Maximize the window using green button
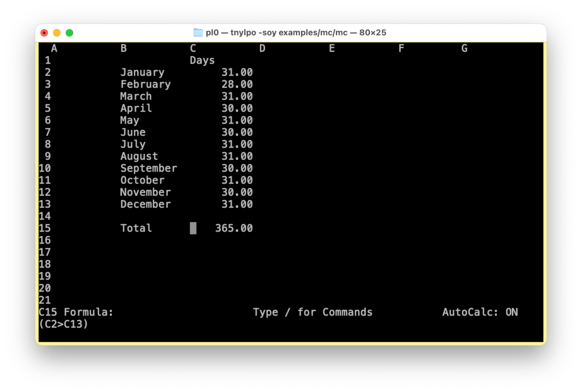Image resolution: width=582 pixels, height=392 pixels. click(69, 33)
